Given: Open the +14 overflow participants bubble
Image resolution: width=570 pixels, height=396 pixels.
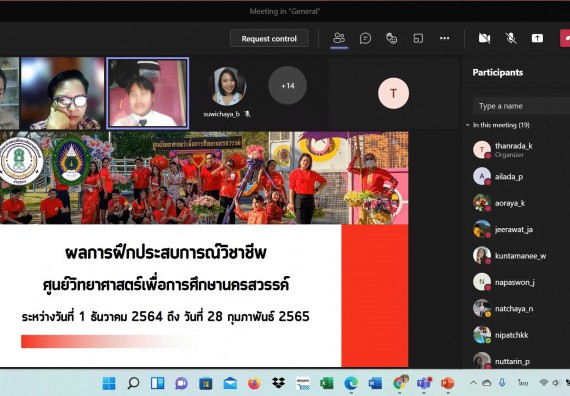Looking at the screenshot, I should [287, 86].
